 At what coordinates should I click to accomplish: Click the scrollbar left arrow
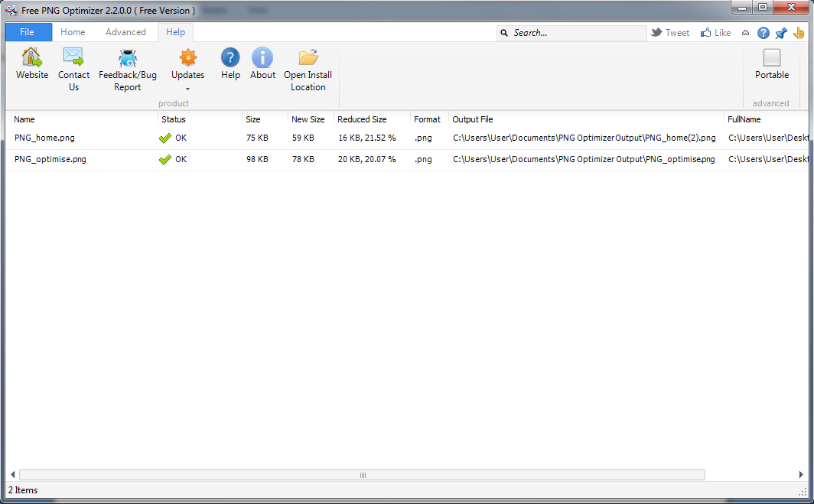click(x=12, y=475)
